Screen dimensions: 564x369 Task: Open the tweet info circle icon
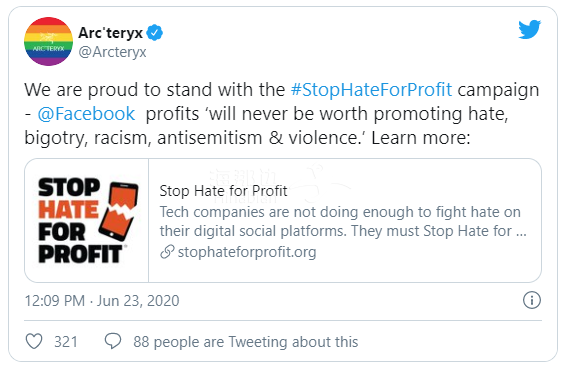tap(532, 300)
